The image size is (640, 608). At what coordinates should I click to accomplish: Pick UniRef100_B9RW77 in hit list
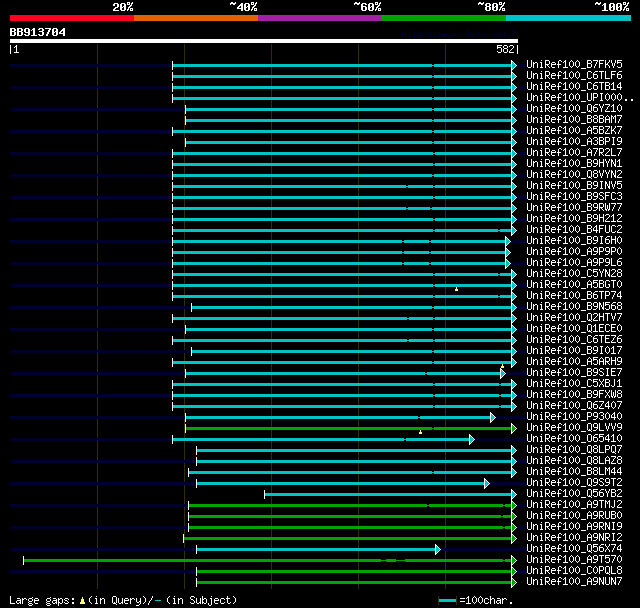[x=574, y=208]
